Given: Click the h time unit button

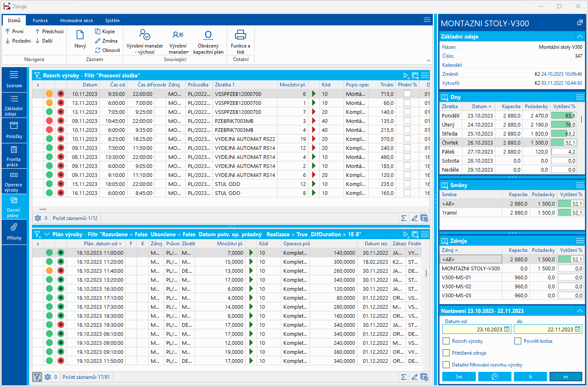Looking at the screenshot, I should tap(530, 377).
